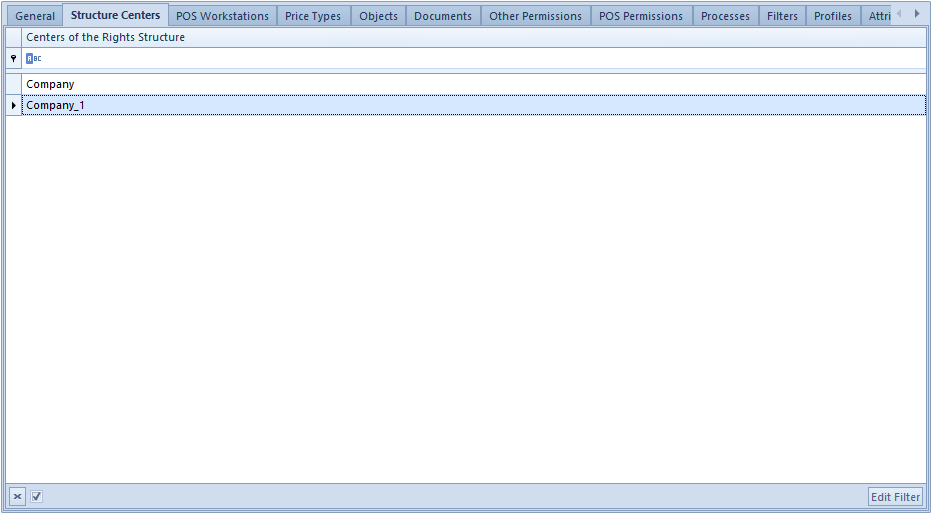Open the General tab

(35, 16)
